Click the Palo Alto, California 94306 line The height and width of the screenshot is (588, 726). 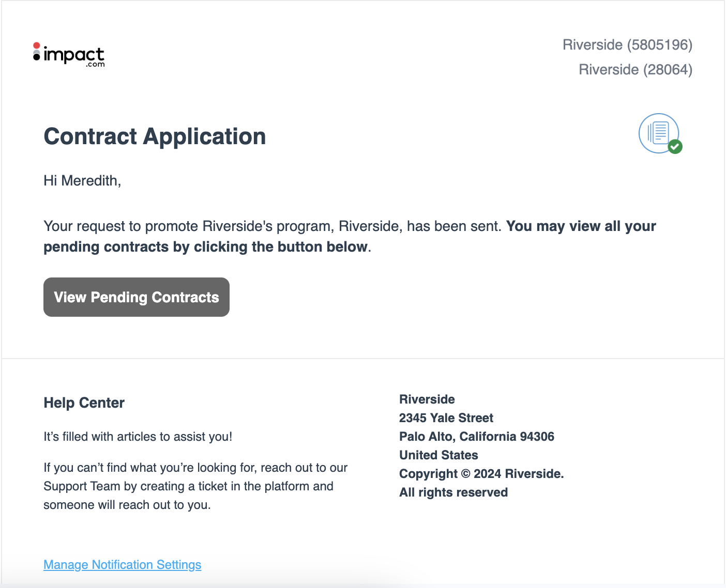coord(477,437)
